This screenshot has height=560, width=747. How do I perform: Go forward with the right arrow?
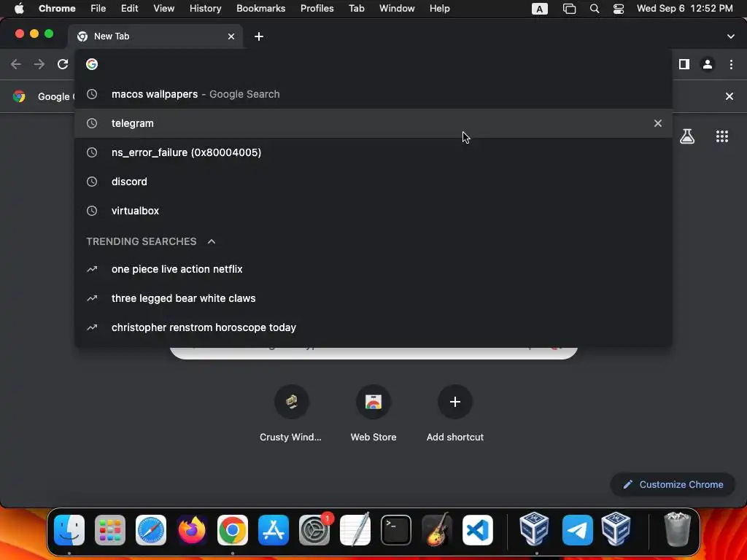39,64
